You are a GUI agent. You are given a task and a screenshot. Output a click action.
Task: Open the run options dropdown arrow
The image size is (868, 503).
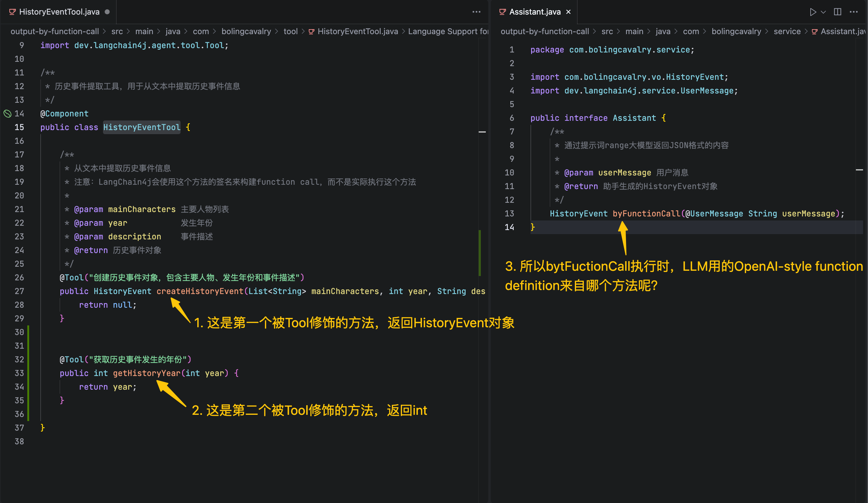(823, 12)
